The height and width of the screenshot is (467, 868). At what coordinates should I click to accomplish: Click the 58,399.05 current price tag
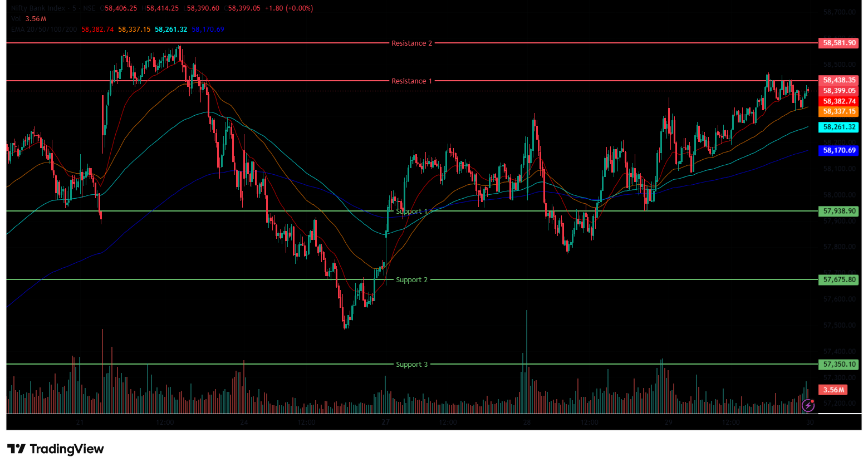[x=838, y=91]
